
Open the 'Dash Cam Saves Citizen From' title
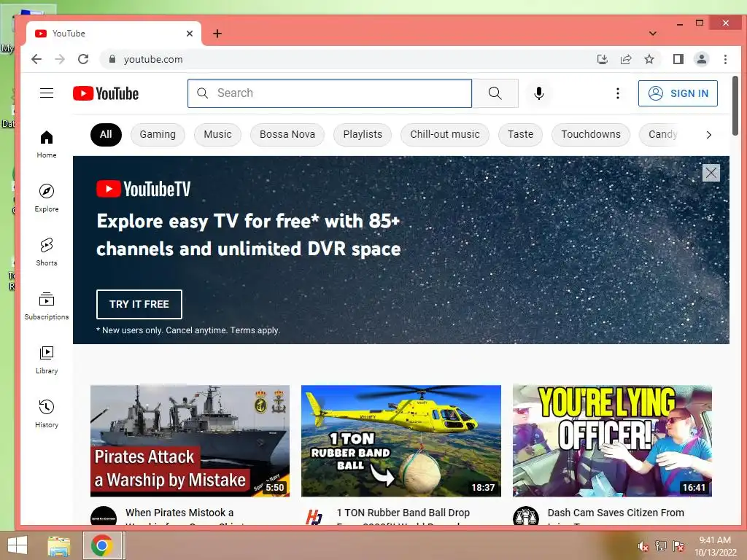coord(616,513)
